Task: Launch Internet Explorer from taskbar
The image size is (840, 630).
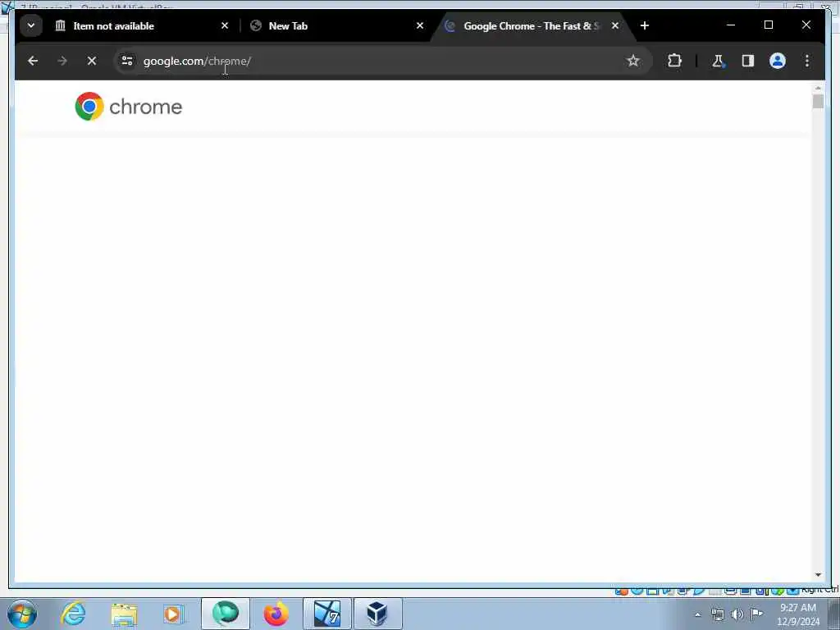Action: [x=73, y=614]
